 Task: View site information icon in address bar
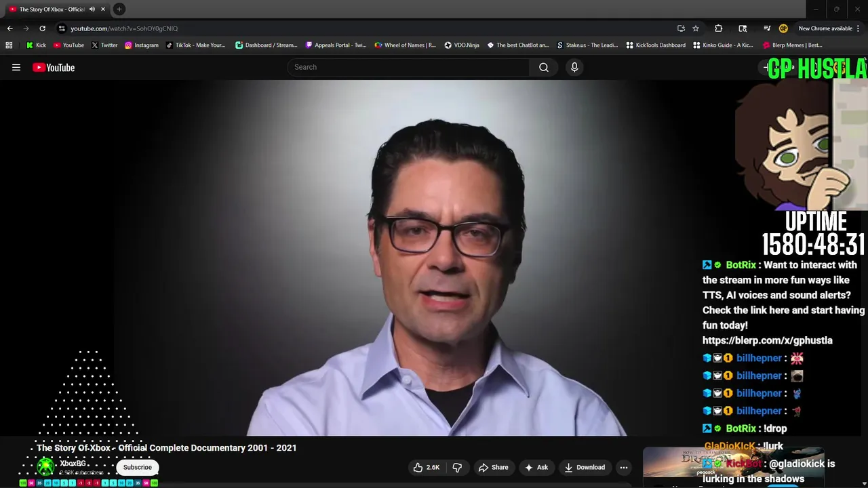tap(62, 28)
